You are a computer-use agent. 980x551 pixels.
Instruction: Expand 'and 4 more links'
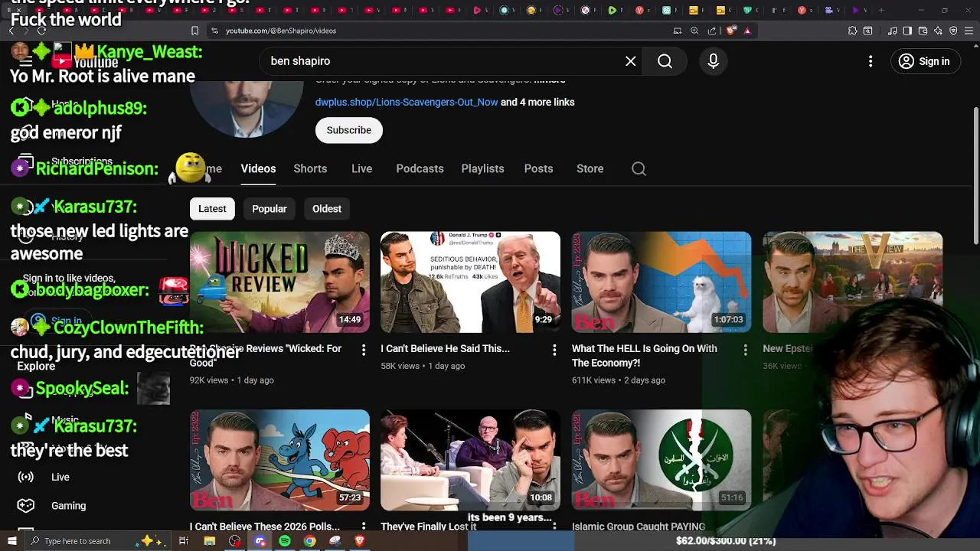tap(537, 102)
